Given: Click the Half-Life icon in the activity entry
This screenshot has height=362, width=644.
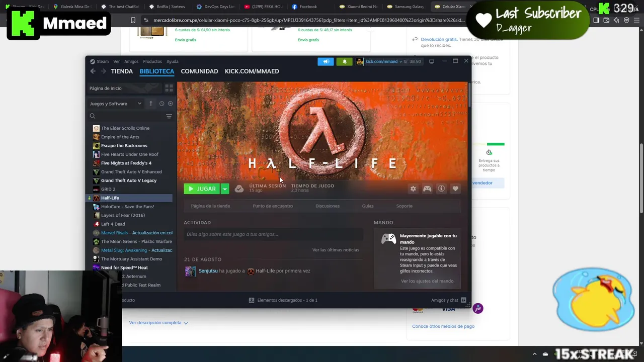Looking at the screenshot, I should tap(251, 271).
